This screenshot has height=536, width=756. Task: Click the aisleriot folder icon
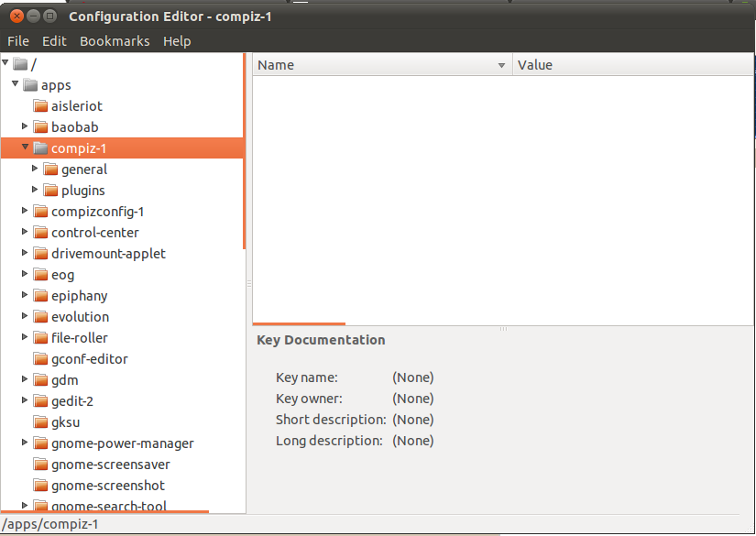click(40, 105)
